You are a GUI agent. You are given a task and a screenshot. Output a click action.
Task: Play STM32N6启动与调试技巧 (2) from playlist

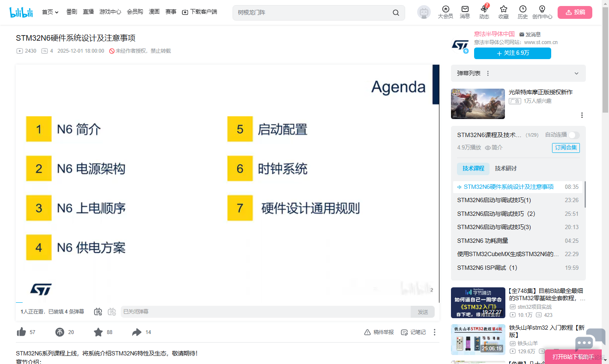[518, 214]
